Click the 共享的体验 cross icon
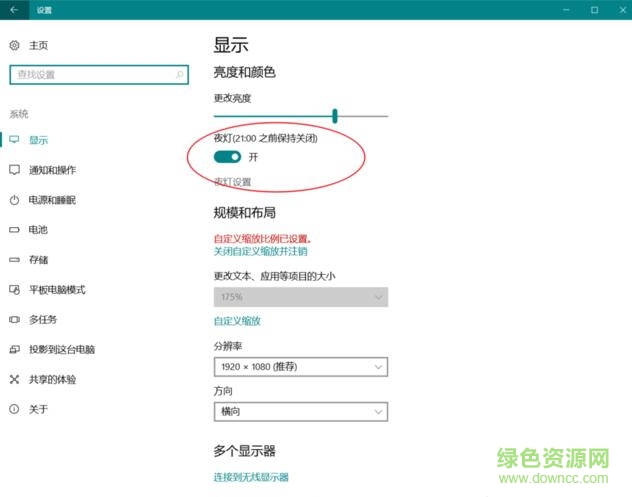This screenshot has width=632, height=497. pos(15,379)
